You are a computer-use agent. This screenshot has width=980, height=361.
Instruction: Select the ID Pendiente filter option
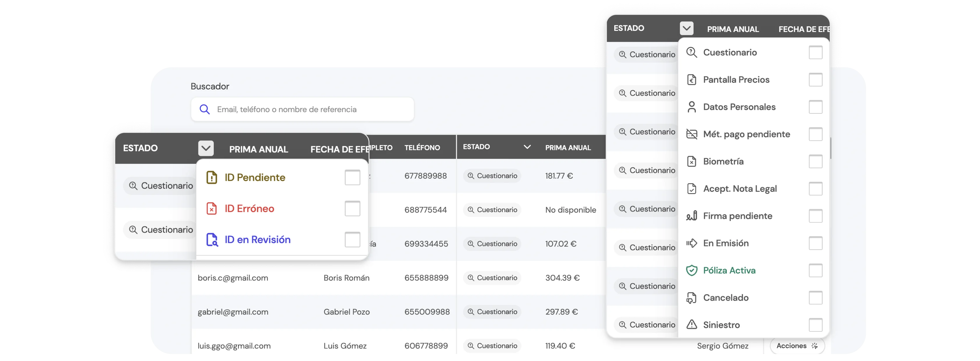point(282,177)
